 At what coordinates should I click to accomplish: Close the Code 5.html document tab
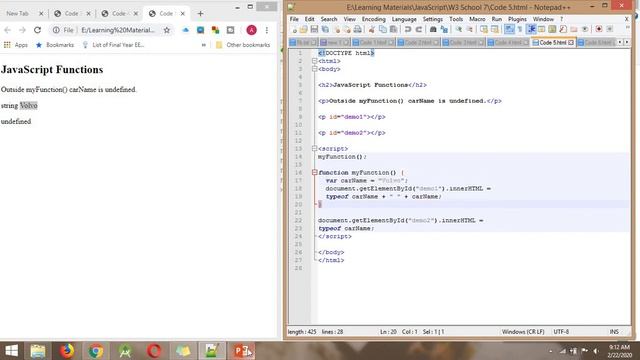(571, 42)
